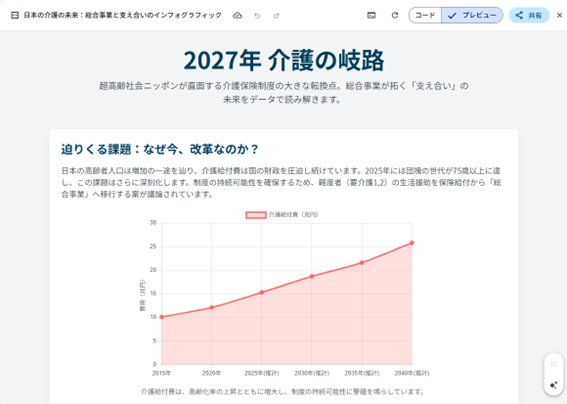Switch to the コード view
Image resolution: width=567 pixels, height=404 pixels.
tap(425, 15)
